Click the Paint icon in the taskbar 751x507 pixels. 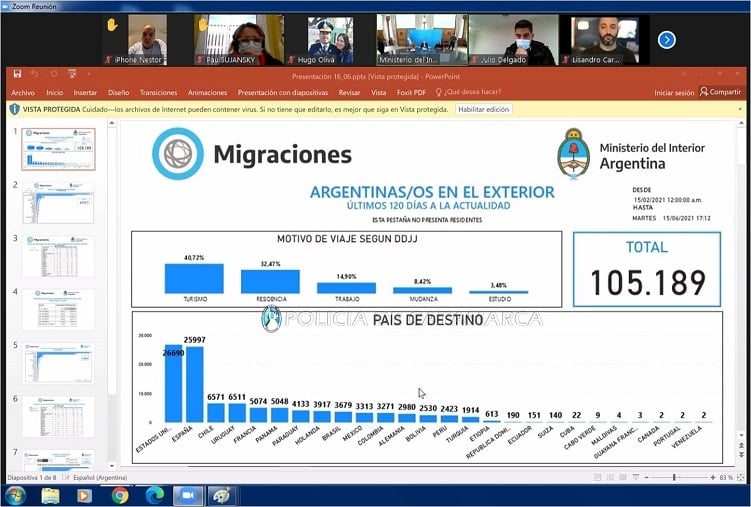220,495
